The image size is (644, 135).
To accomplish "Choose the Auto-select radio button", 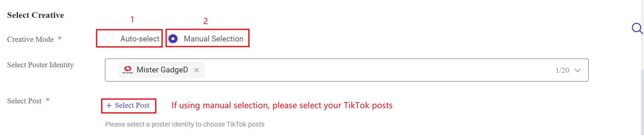I will [x=109, y=39].
